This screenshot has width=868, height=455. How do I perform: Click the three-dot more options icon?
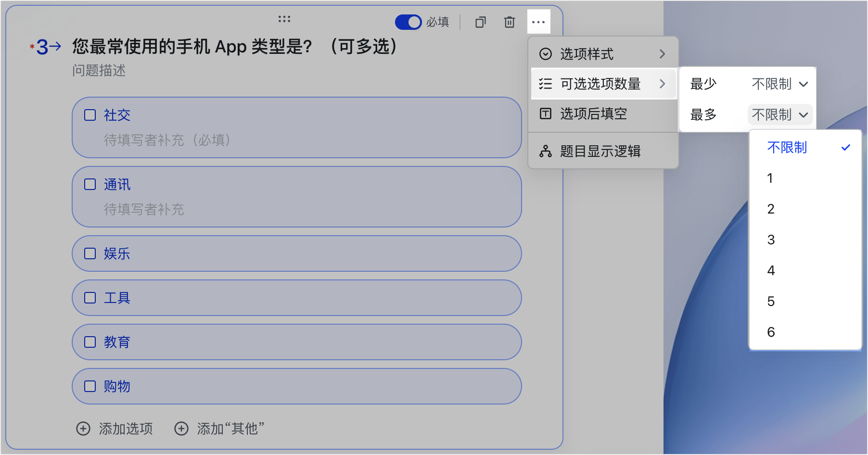click(538, 22)
